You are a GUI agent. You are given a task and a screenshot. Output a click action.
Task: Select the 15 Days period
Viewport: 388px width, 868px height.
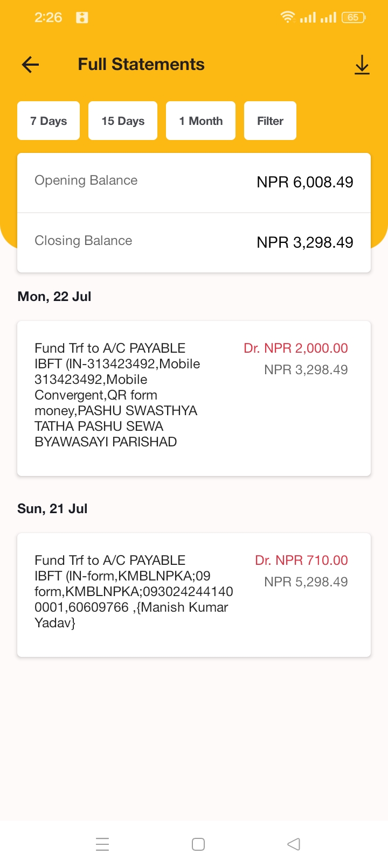tap(123, 121)
